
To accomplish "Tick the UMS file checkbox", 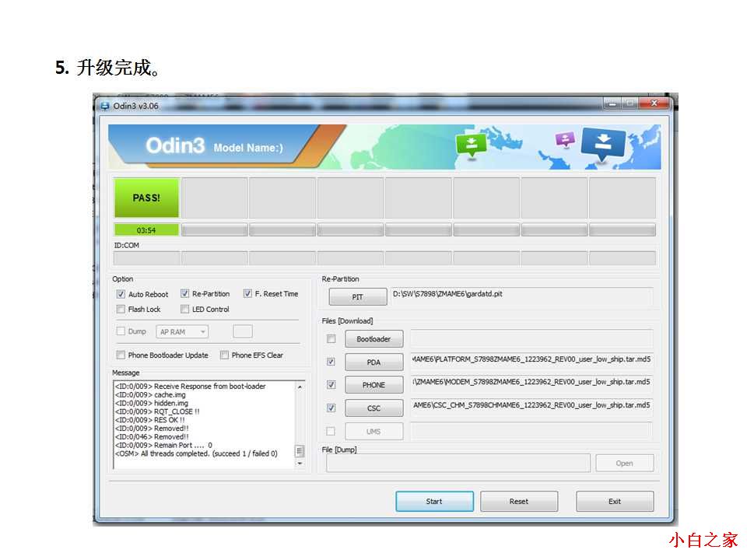I will click(331, 432).
